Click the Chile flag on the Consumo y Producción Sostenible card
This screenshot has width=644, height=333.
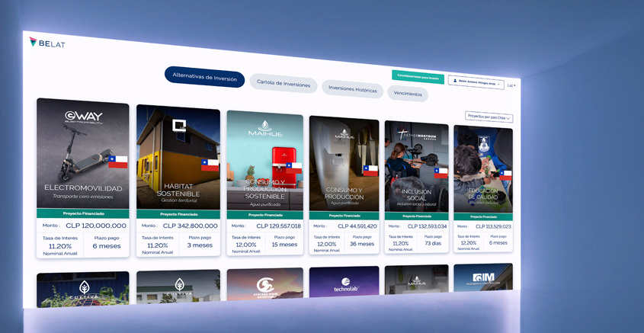point(294,168)
